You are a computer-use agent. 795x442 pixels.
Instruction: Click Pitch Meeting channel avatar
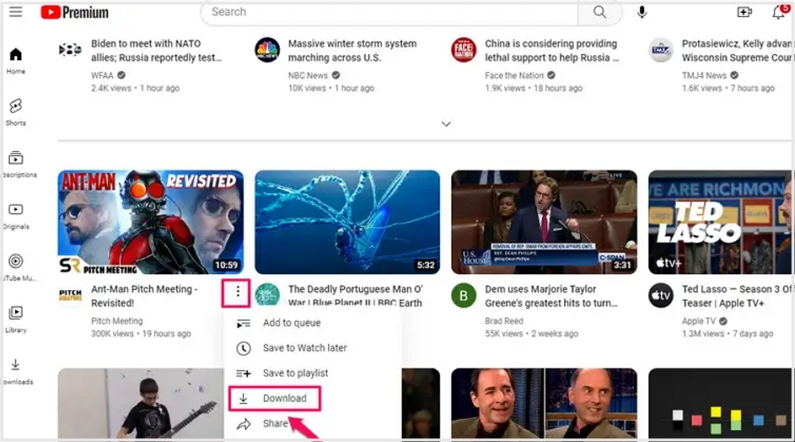(70, 295)
